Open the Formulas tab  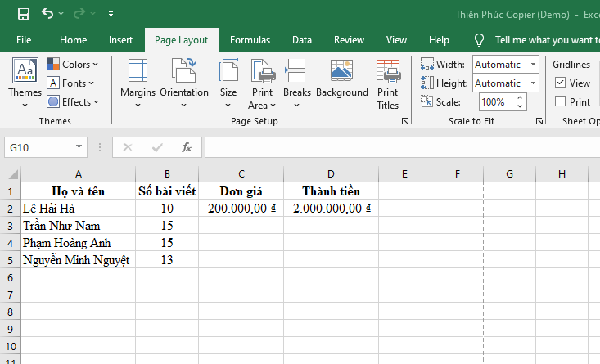coord(250,40)
